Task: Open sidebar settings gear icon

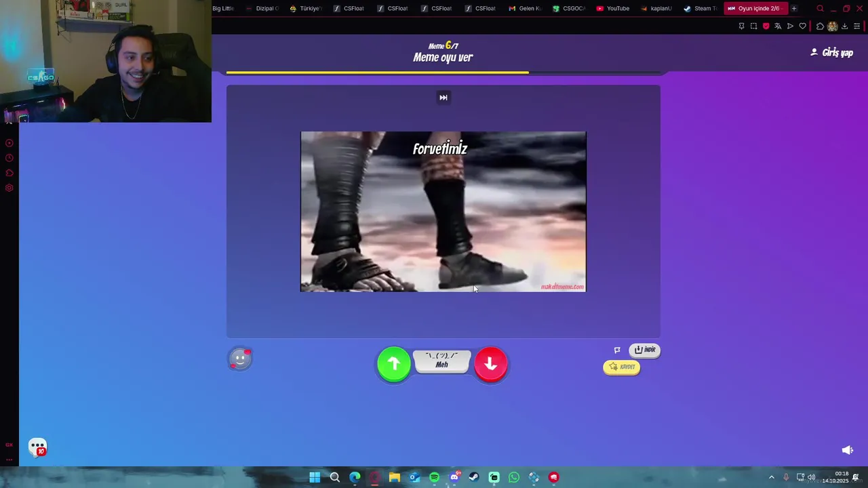Action: (x=9, y=188)
